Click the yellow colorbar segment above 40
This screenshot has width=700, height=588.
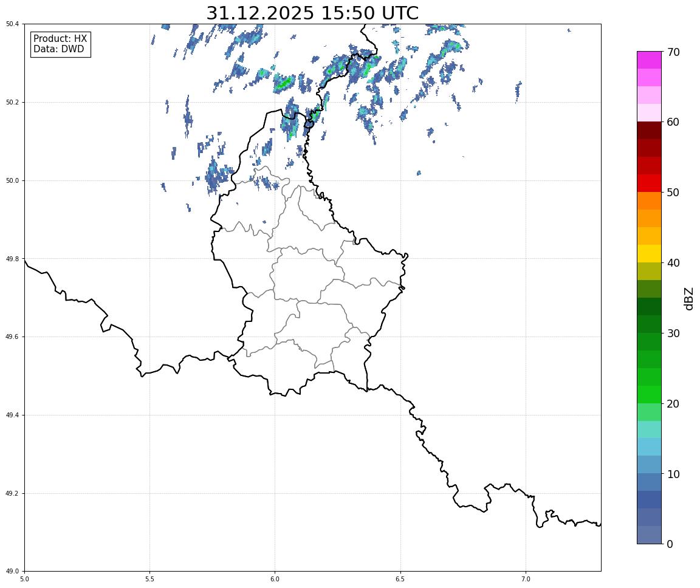click(649, 253)
